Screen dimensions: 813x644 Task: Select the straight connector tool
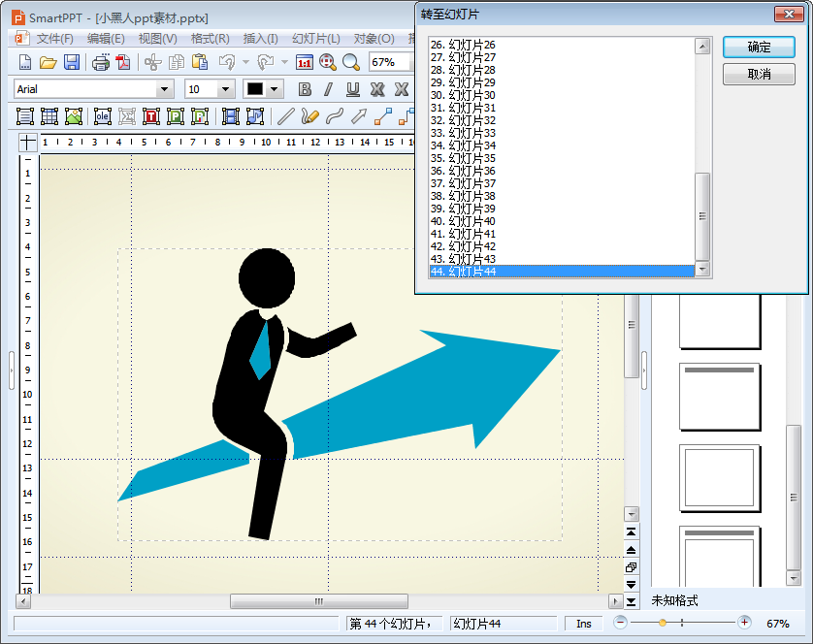coord(382,116)
